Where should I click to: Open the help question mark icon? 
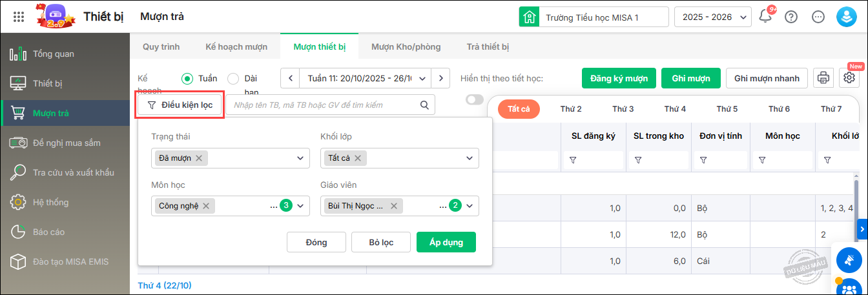click(x=791, y=17)
